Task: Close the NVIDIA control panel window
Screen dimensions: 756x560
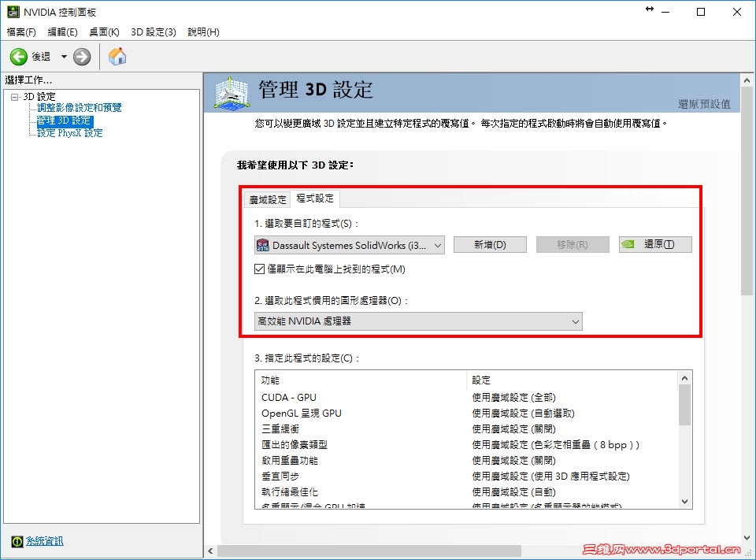Action: 737,12
